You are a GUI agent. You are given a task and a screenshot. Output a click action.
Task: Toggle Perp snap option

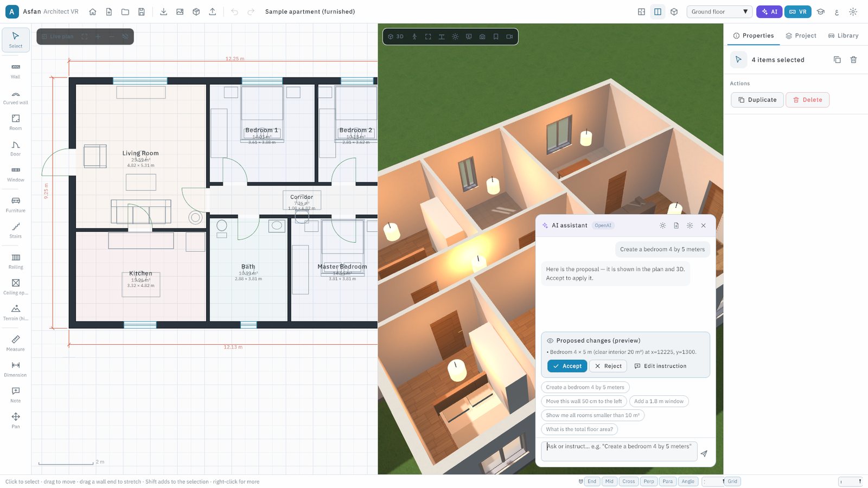point(649,481)
